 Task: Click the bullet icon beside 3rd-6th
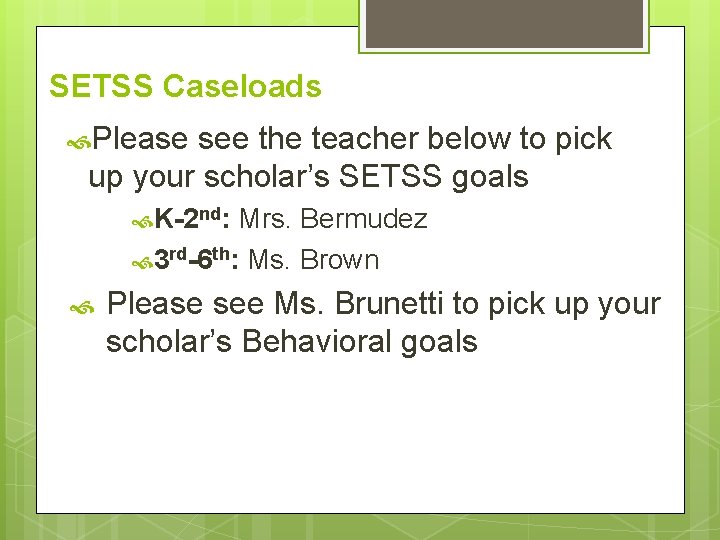[142, 263]
